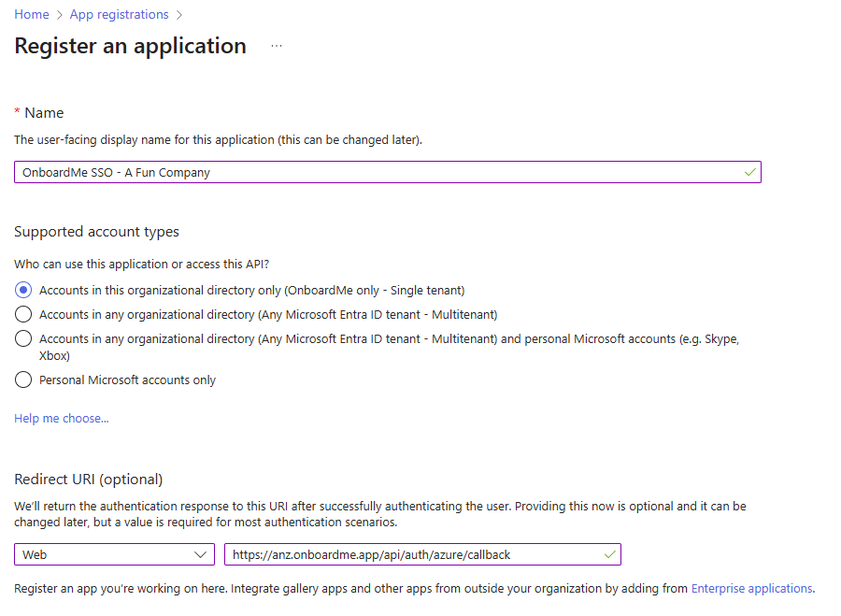Open the ellipsis more options menu

pos(277,46)
